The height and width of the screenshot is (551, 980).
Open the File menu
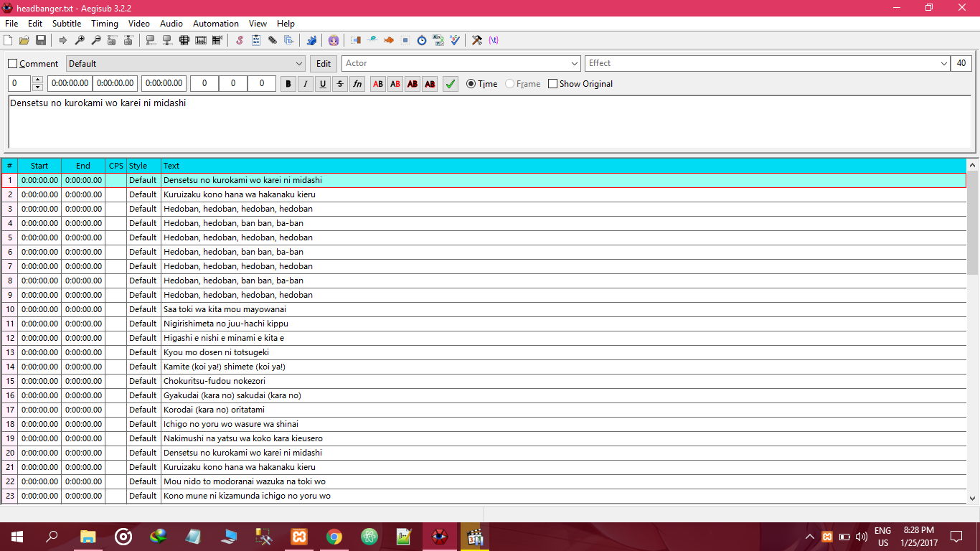11,24
